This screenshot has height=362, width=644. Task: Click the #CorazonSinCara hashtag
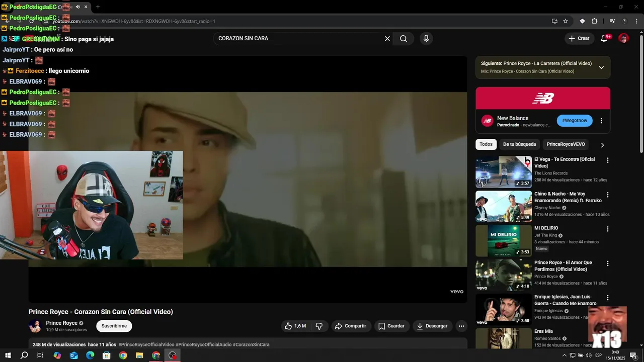251,345
